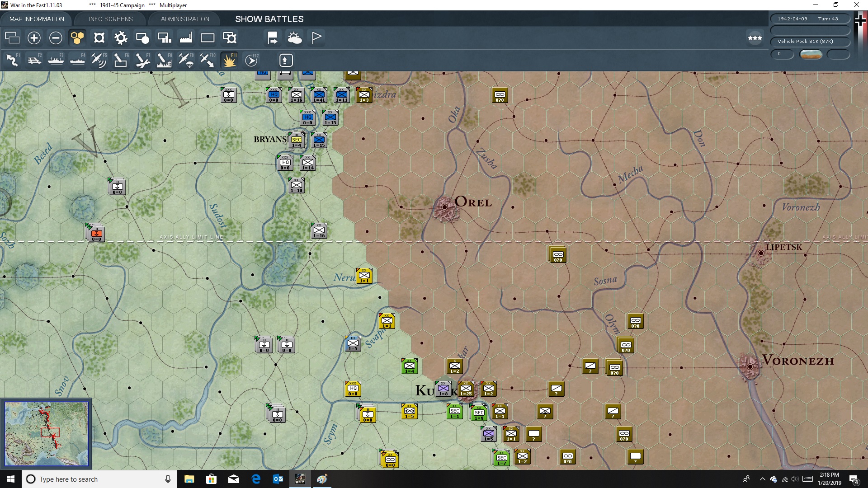Open the MAP INFORMATION menu
Screen dimensions: 868x488
pyautogui.click(x=36, y=19)
